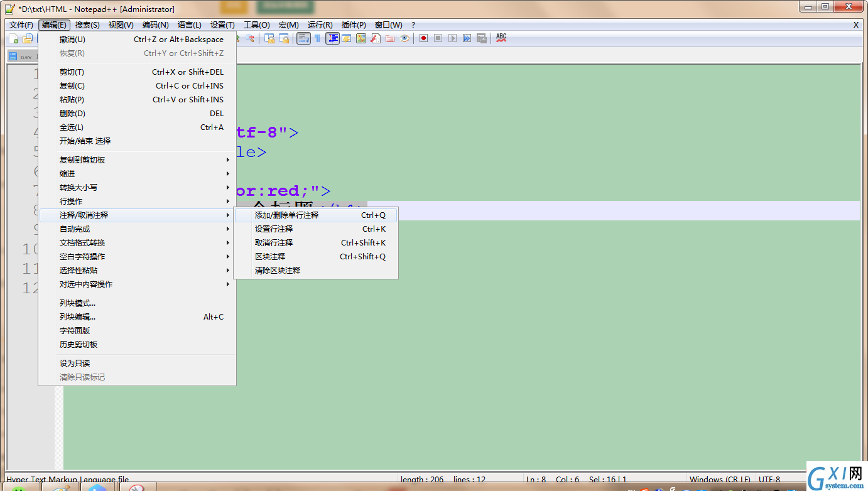868x491 pixels.
Task: Toggle 设为只读 read-only entry
Action: click(137, 363)
